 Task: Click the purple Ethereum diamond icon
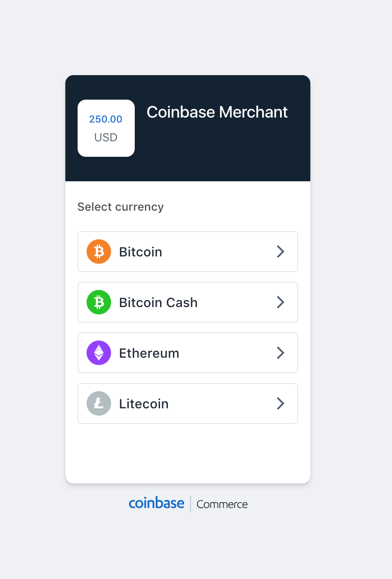(99, 353)
